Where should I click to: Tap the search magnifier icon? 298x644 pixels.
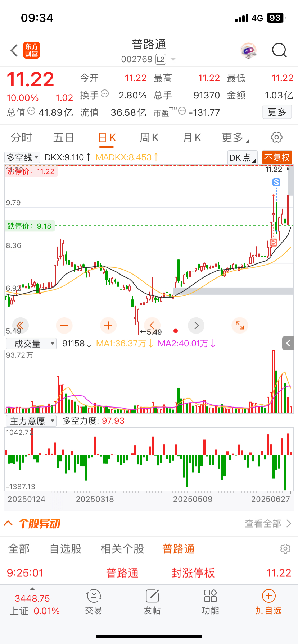[x=279, y=51]
